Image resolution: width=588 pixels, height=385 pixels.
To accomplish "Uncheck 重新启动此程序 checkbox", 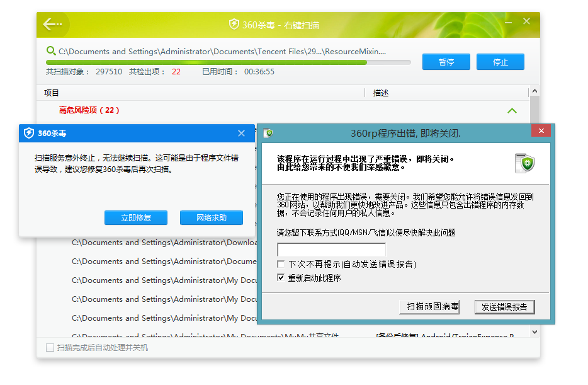I will (281, 278).
